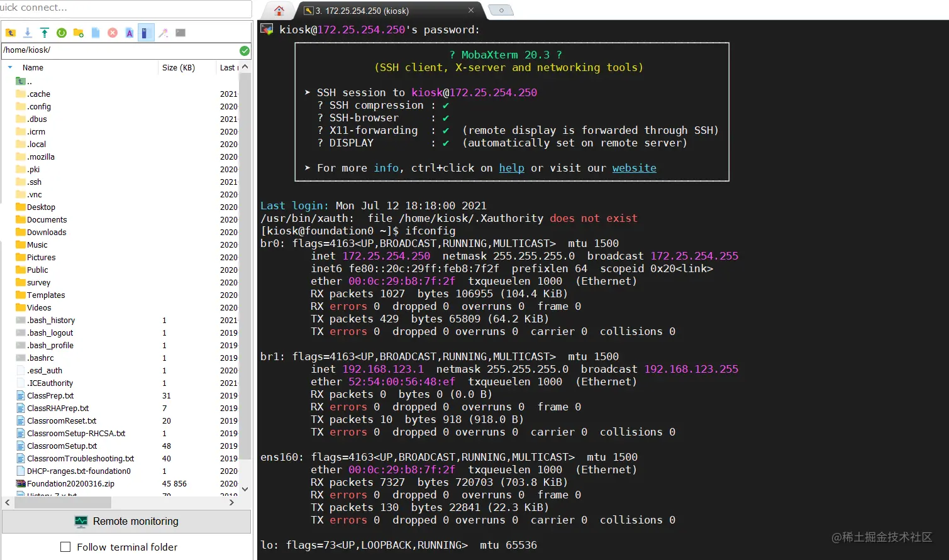Select the Pictures folder
The width and height of the screenshot is (949, 560).
point(35,257)
